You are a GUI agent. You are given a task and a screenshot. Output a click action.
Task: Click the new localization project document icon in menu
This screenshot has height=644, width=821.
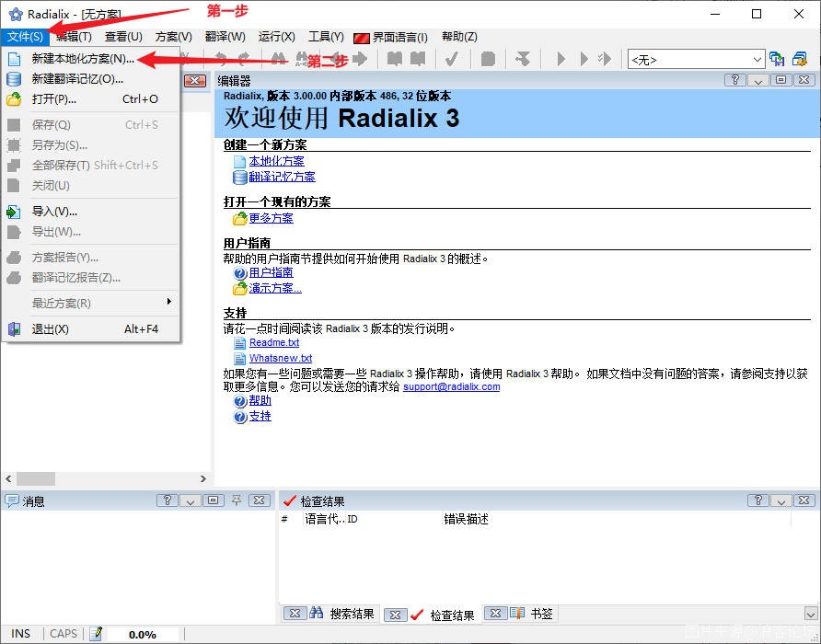[14, 59]
